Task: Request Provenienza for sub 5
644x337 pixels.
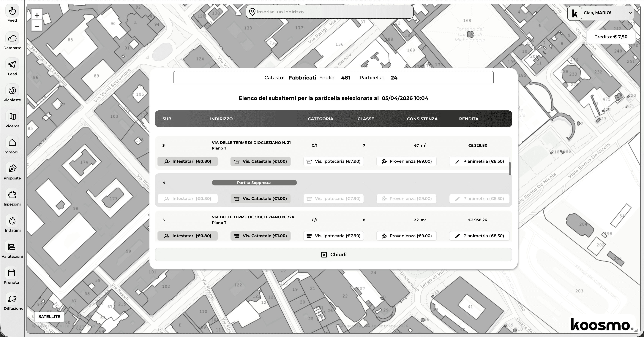Action: [406, 236]
